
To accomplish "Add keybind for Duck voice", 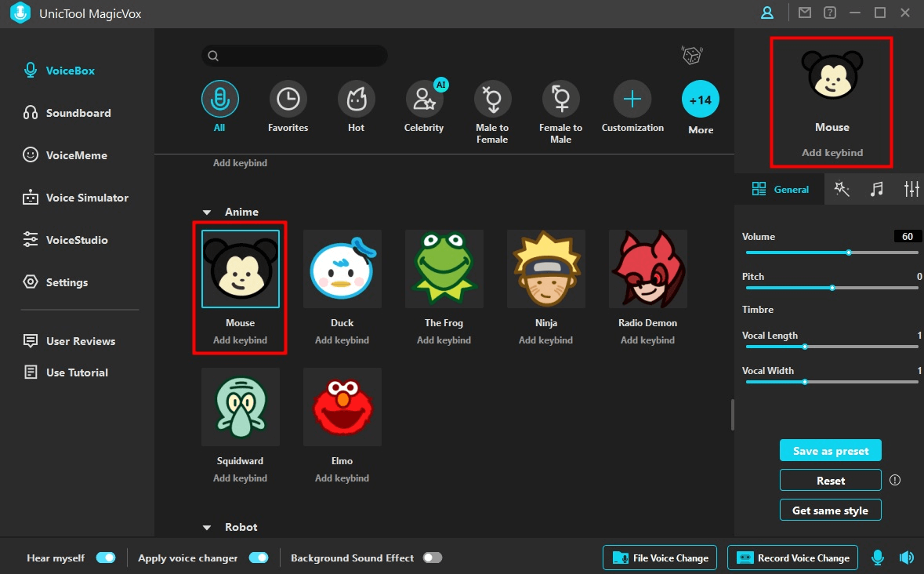I will coord(342,340).
